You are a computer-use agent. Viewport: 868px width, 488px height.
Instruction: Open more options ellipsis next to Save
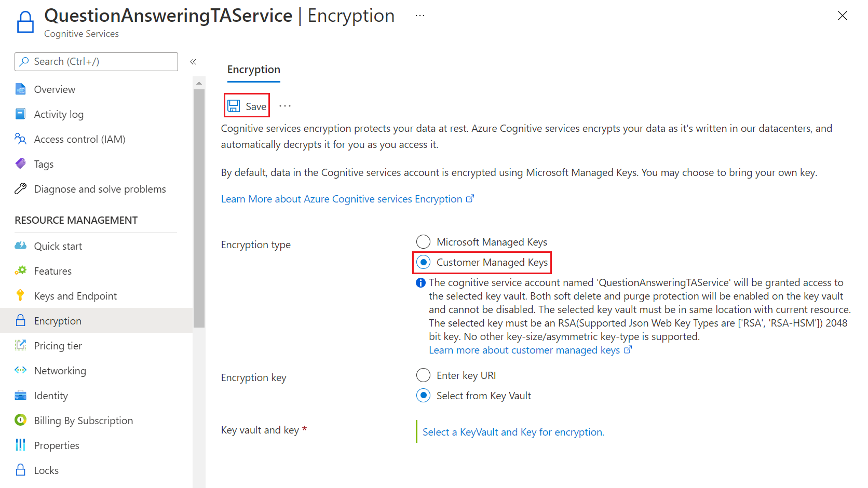tap(285, 106)
